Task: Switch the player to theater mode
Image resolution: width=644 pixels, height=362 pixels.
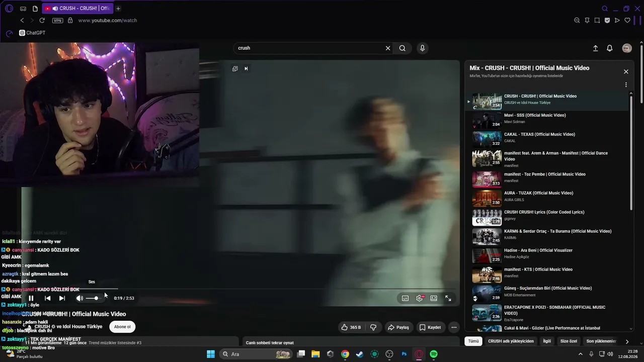Action: coord(434,298)
